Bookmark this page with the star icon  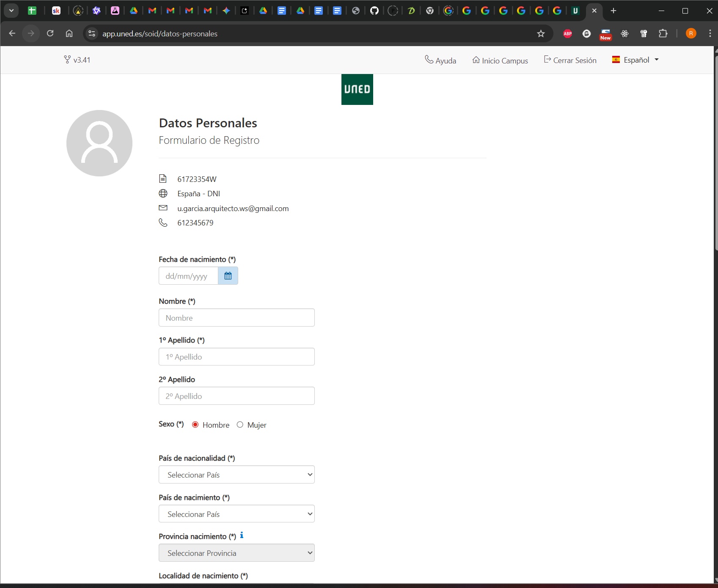pyautogui.click(x=541, y=34)
